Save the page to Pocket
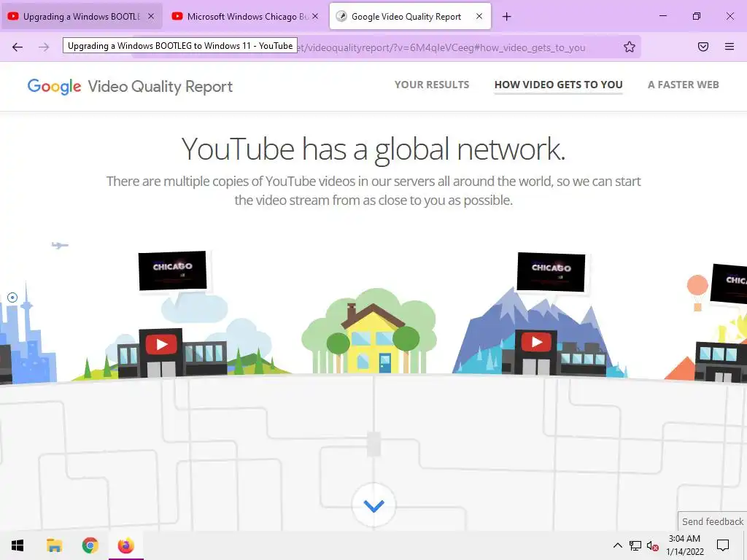Screen dimensions: 747x560 click(x=703, y=47)
